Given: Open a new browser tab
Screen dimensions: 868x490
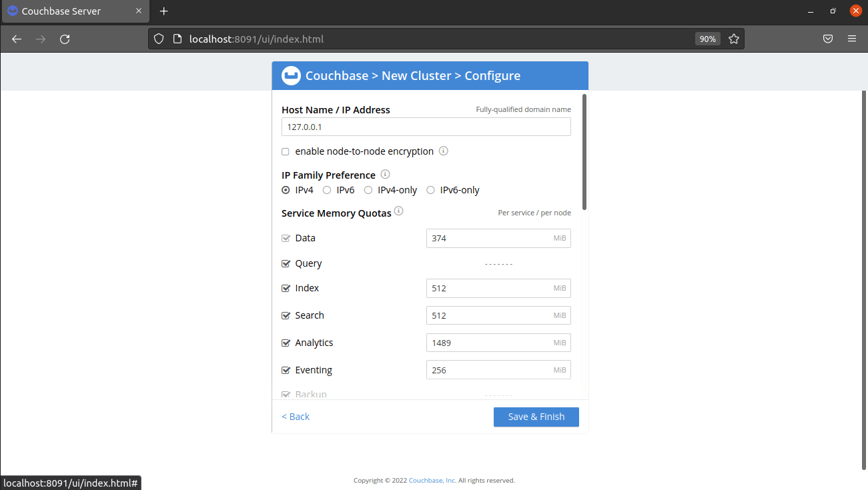Looking at the screenshot, I should [x=164, y=11].
